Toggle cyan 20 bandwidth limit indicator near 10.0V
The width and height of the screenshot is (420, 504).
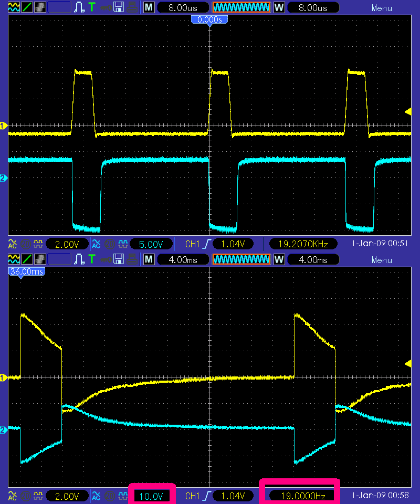(110, 496)
